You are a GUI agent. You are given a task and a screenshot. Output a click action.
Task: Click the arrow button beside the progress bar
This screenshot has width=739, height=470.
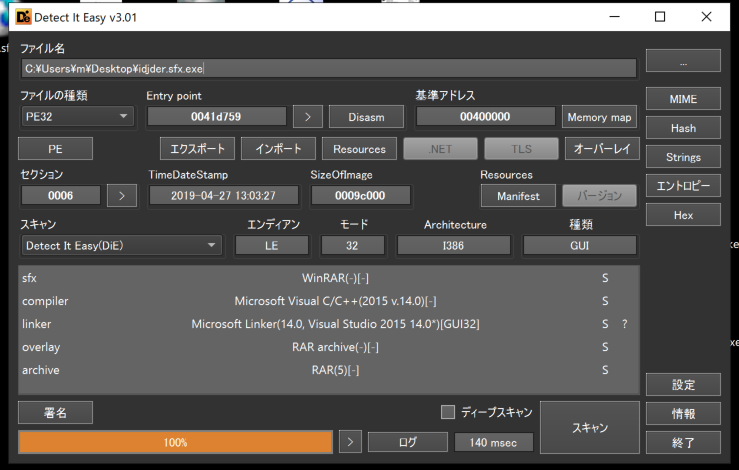350,442
